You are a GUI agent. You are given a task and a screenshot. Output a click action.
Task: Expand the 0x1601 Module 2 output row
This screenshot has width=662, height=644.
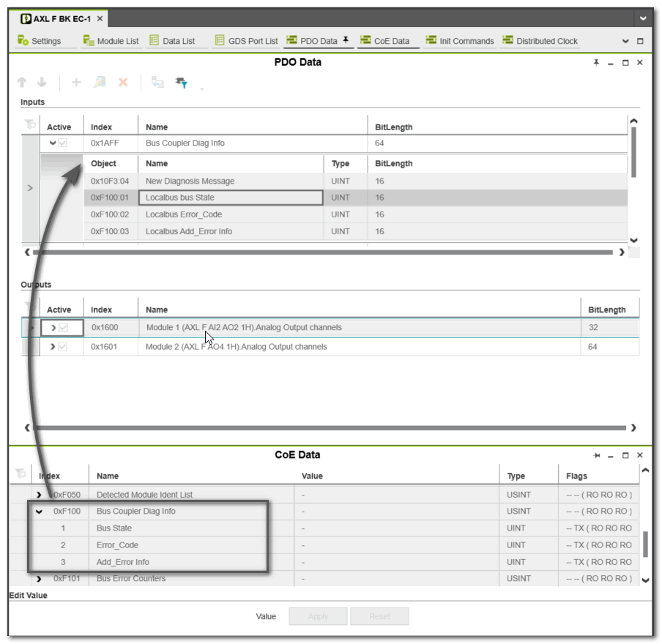[x=53, y=347]
